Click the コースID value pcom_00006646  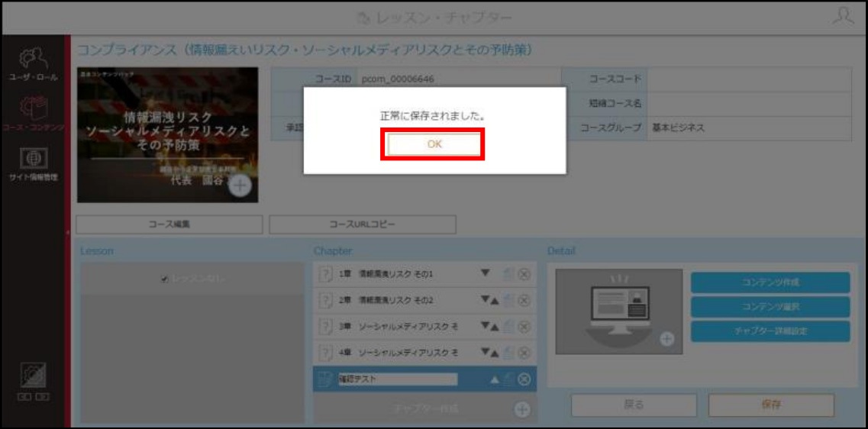click(398, 79)
